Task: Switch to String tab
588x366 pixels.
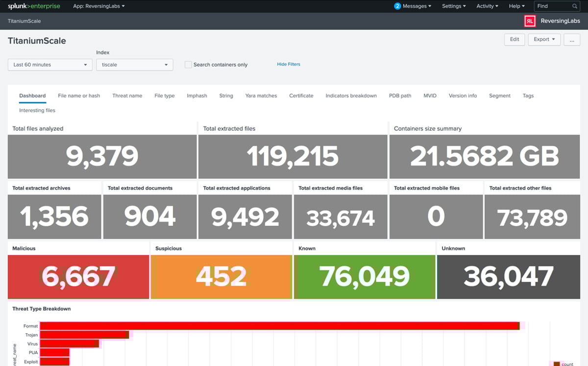Action: (x=226, y=96)
